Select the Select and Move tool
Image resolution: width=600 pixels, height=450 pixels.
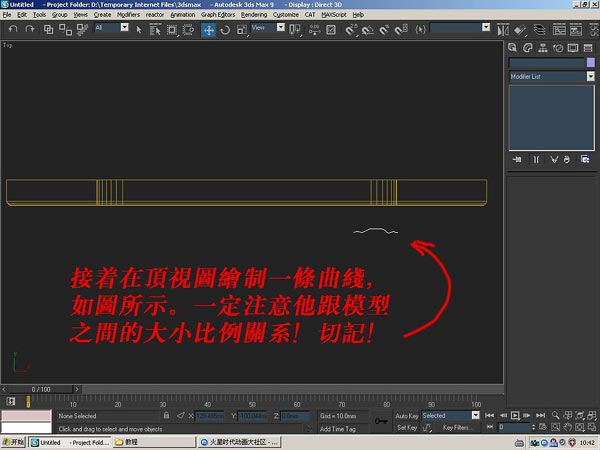209,30
